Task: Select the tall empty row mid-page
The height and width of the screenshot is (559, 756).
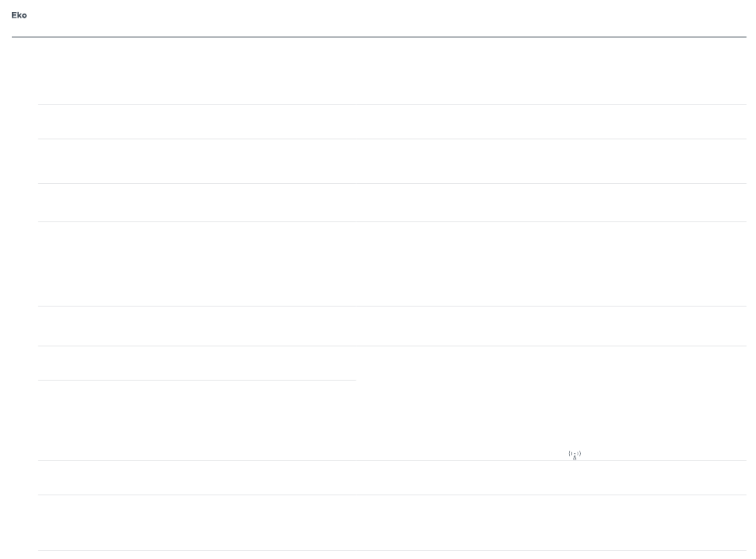Action: click(x=392, y=264)
